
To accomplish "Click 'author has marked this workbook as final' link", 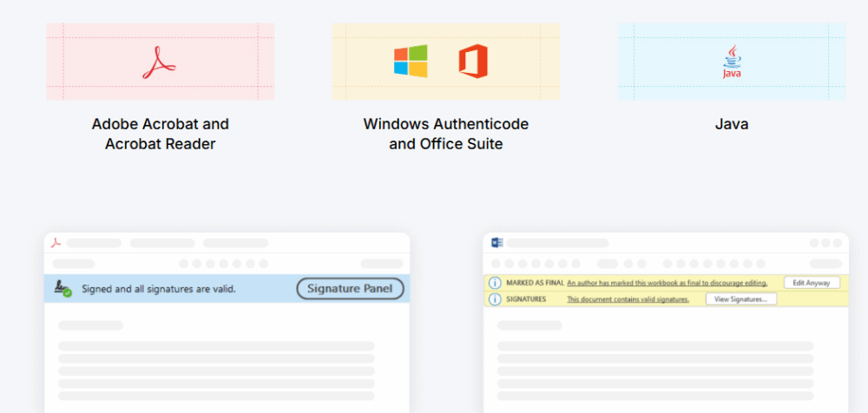I will click(x=667, y=283).
